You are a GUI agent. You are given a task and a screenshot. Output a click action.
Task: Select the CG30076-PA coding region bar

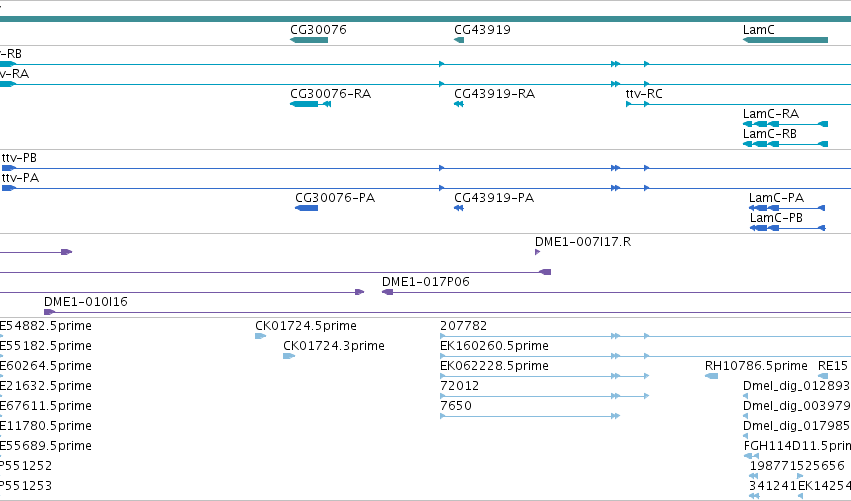tap(306, 208)
